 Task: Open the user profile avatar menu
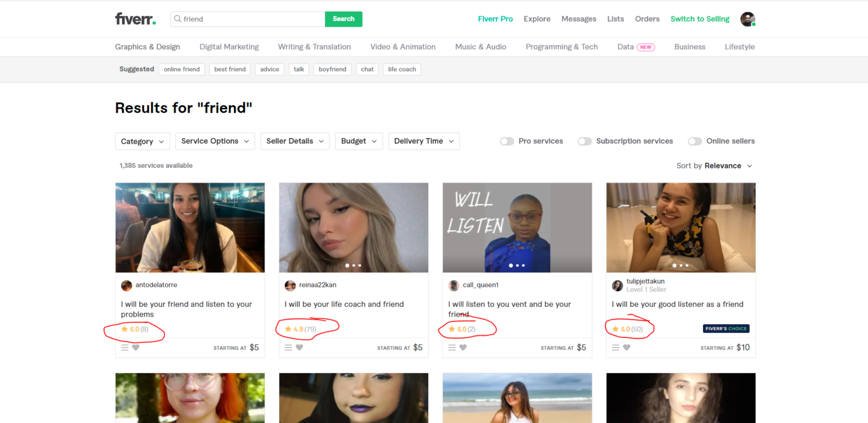(x=747, y=19)
